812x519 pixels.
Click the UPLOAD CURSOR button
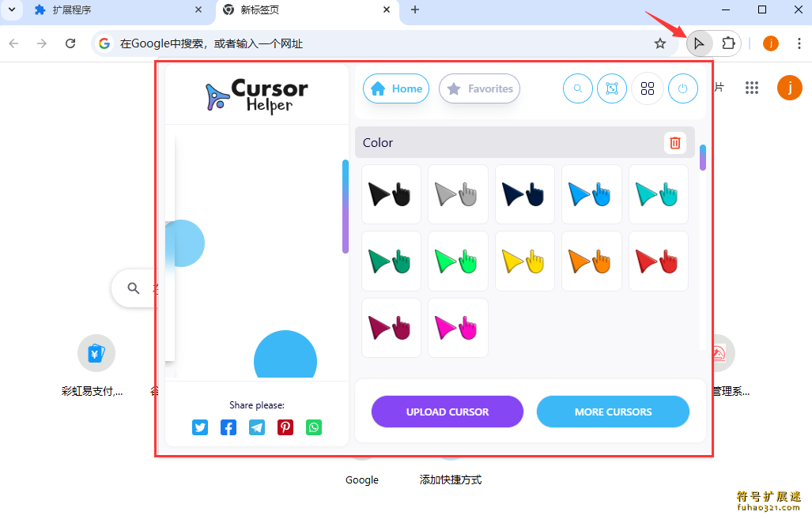(x=448, y=412)
